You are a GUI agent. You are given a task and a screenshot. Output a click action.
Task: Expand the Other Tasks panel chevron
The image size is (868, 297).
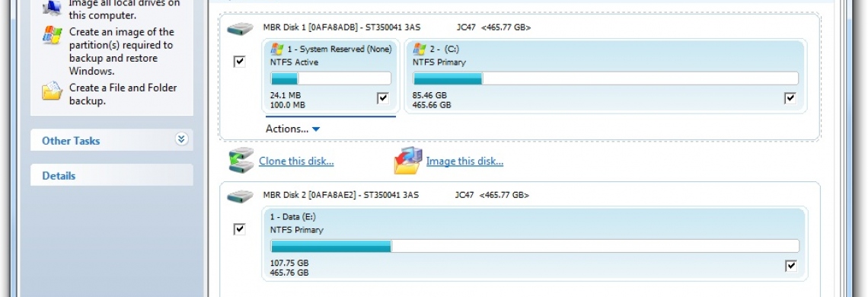[x=181, y=139]
